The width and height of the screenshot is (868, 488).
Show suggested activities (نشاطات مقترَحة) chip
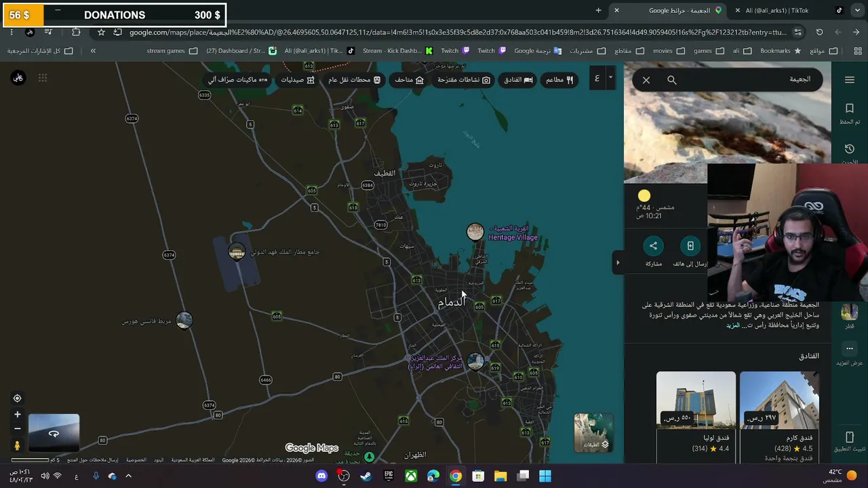[x=463, y=80]
